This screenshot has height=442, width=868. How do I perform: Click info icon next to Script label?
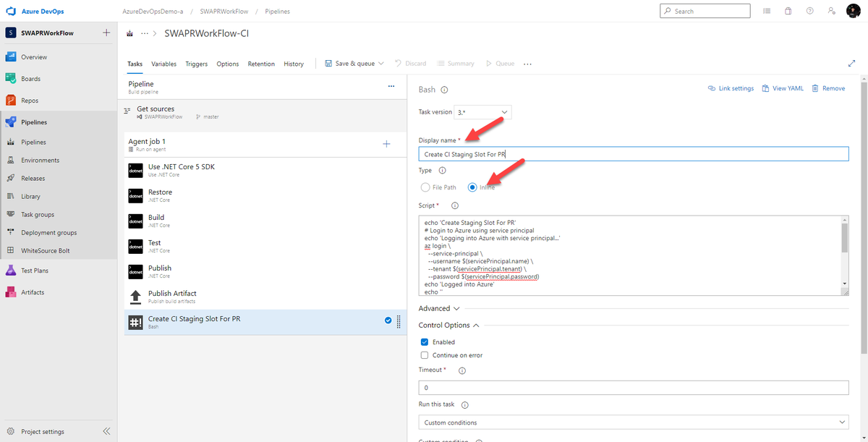[x=455, y=206]
